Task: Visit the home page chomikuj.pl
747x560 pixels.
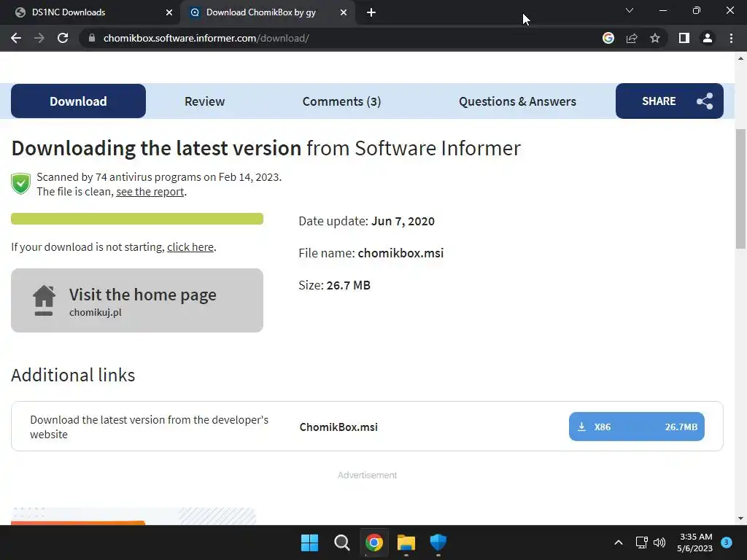Action: [x=137, y=300]
